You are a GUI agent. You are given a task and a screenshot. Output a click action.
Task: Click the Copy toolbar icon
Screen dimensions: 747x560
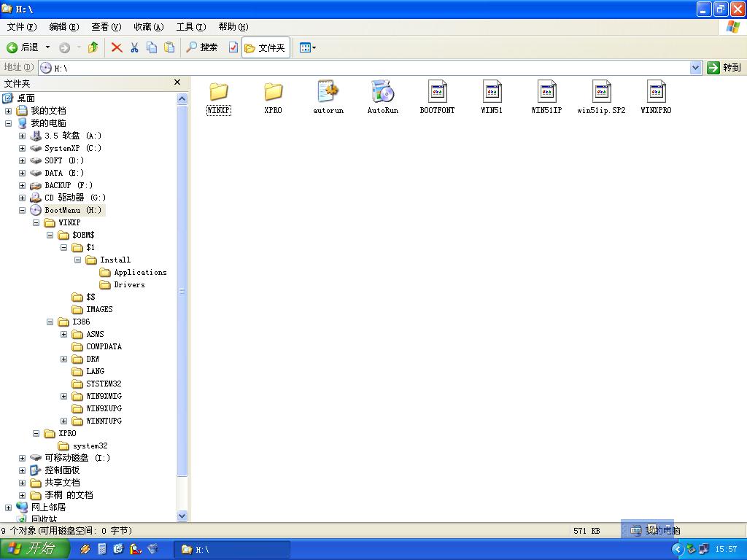point(152,47)
